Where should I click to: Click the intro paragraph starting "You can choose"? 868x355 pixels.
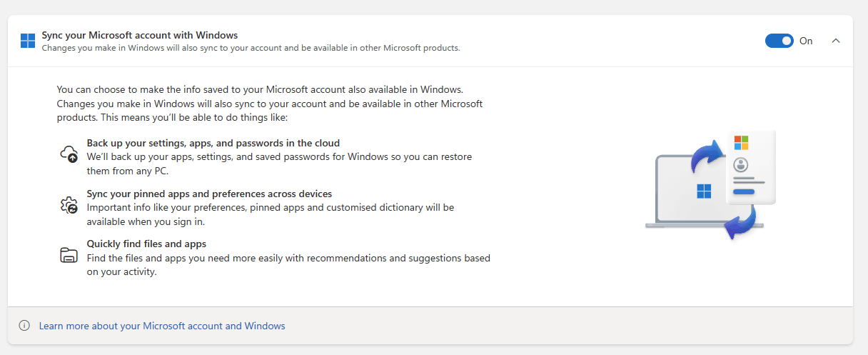click(270, 104)
